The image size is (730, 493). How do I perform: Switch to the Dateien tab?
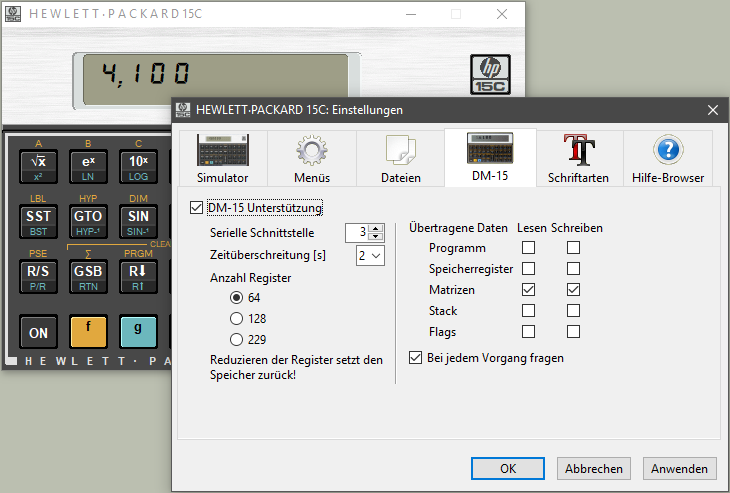point(400,158)
